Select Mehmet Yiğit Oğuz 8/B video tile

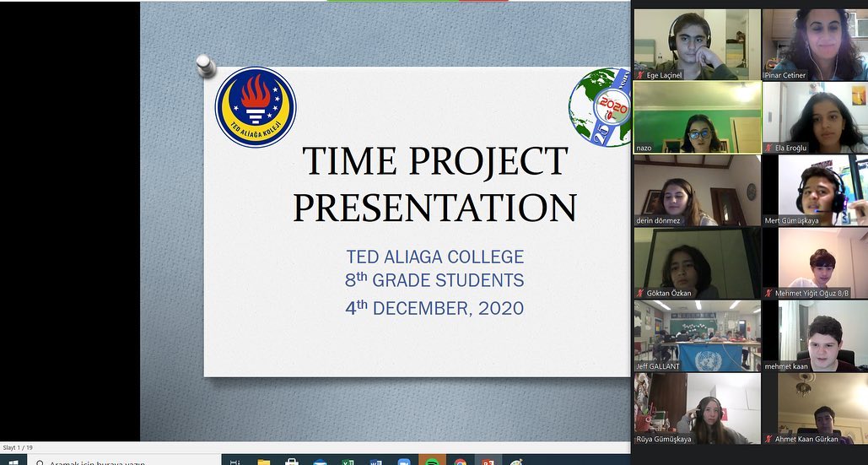(815, 263)
